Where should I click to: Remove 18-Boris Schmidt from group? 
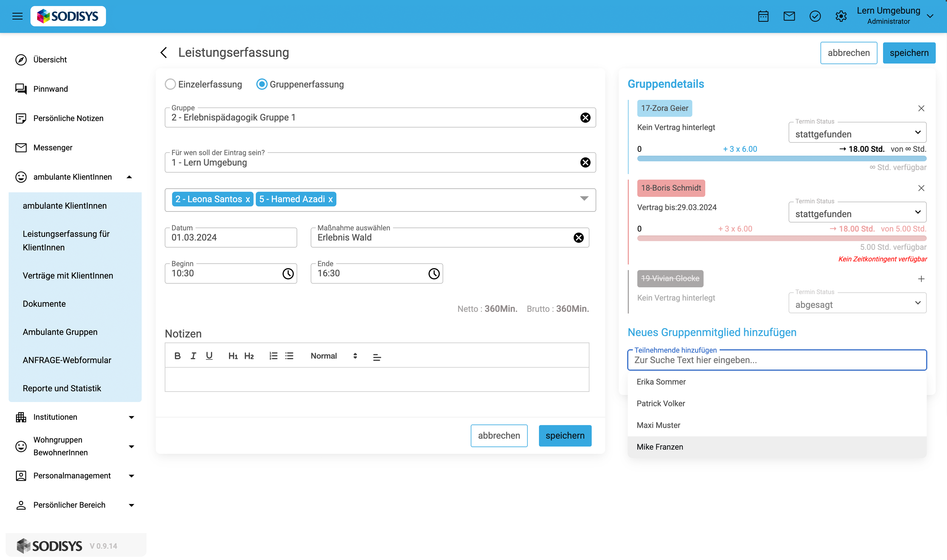point(921,188)
